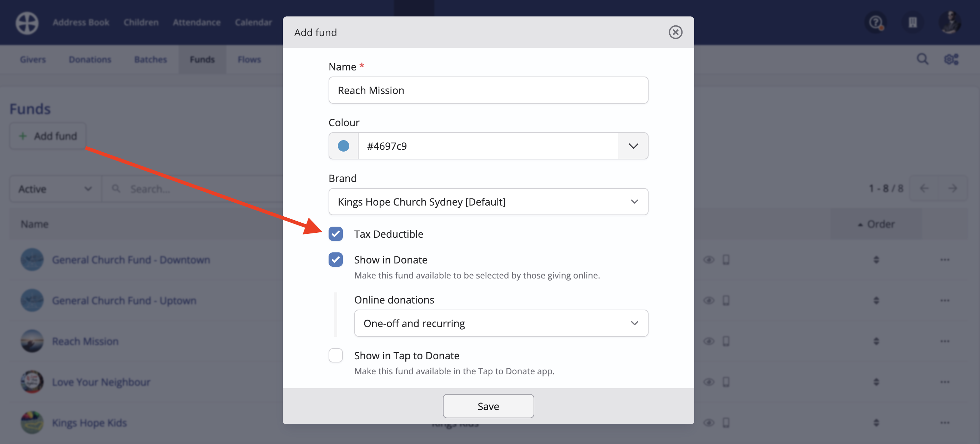Open Love Your Neighbour fund link
Screen dimensions: 980x444
[x=101, y=382]
